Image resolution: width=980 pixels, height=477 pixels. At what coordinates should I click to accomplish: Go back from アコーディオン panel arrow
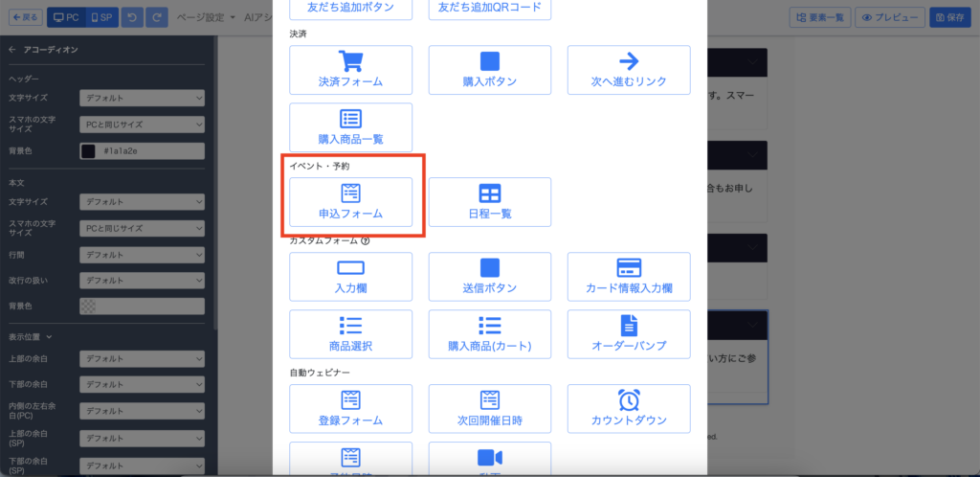pyautogui.click(x=12, y=50)
